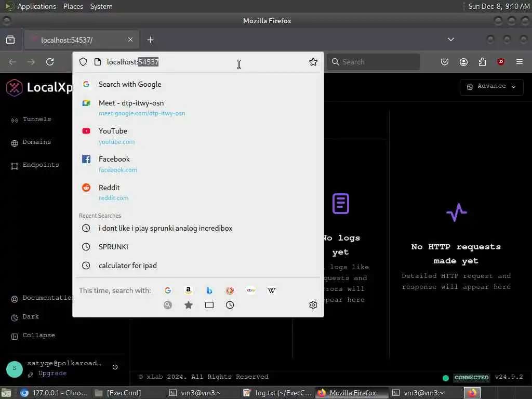The height and width of the screenshot is (399, 532).
Task: Click the page info document icon in URL bar
Action: (98, 62)
